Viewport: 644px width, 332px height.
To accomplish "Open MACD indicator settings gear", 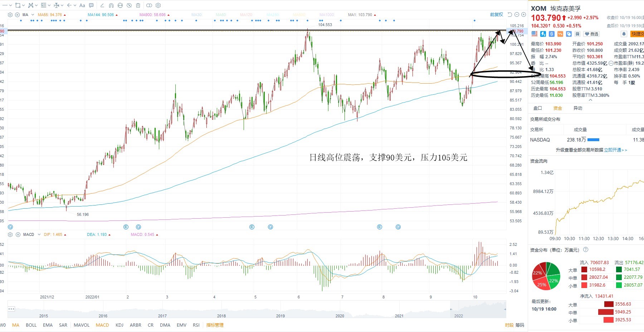I will tap(10, 234).
